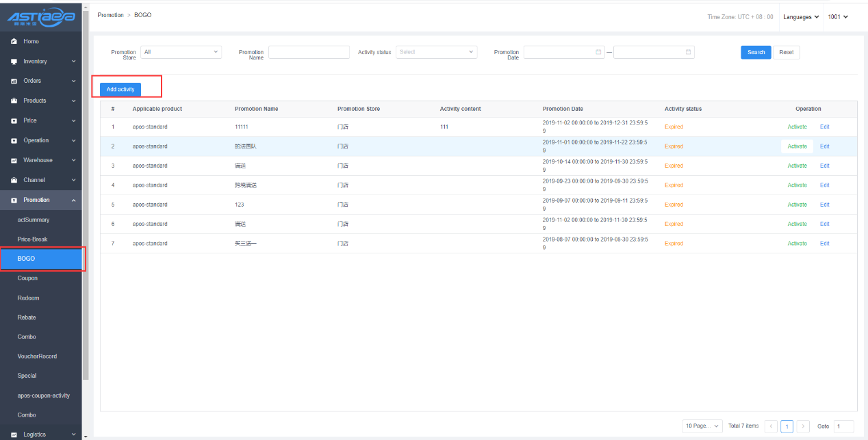Collapse the Promotion menu section
This screenshot has height=440, width=868.
point(73,200)
